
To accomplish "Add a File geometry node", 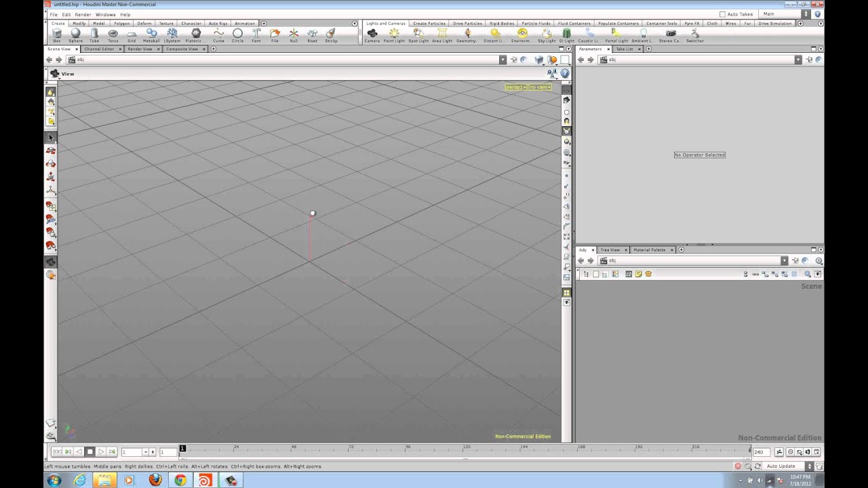I will pyautogui.click(x=275, y=35).
